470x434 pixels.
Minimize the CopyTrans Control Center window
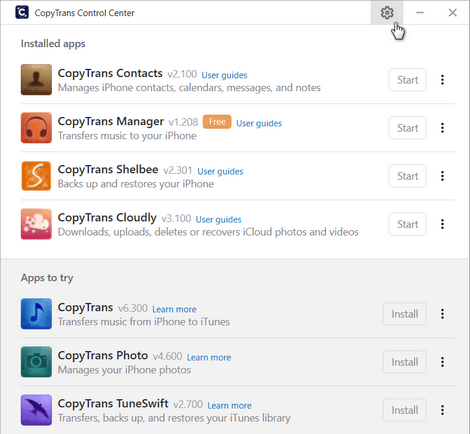pos(420,13)
